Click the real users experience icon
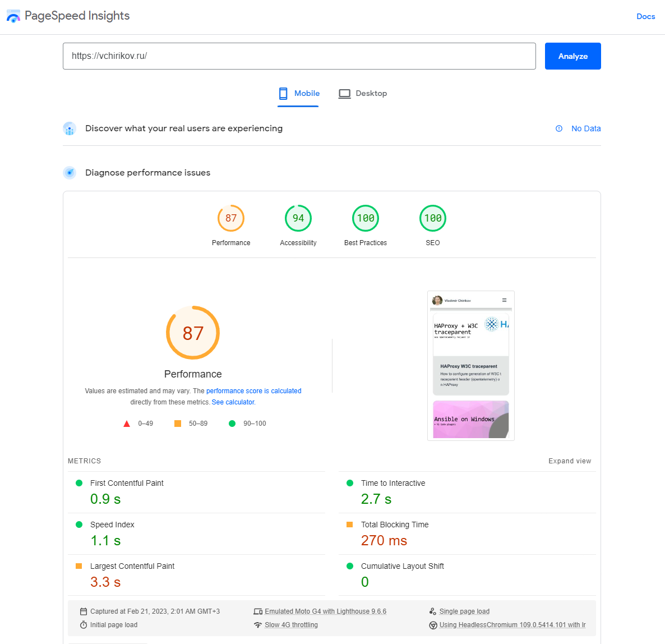This screenshot has width=665, height=644. pos(70,128)
